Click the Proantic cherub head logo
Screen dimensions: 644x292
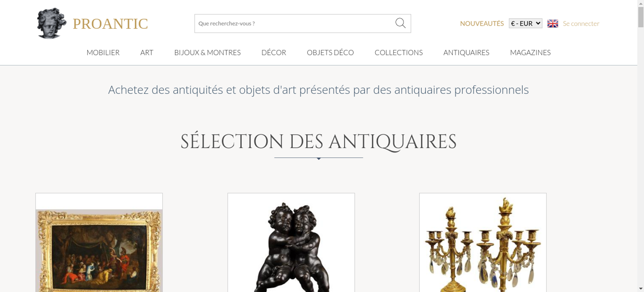click(x=52, y=23)
